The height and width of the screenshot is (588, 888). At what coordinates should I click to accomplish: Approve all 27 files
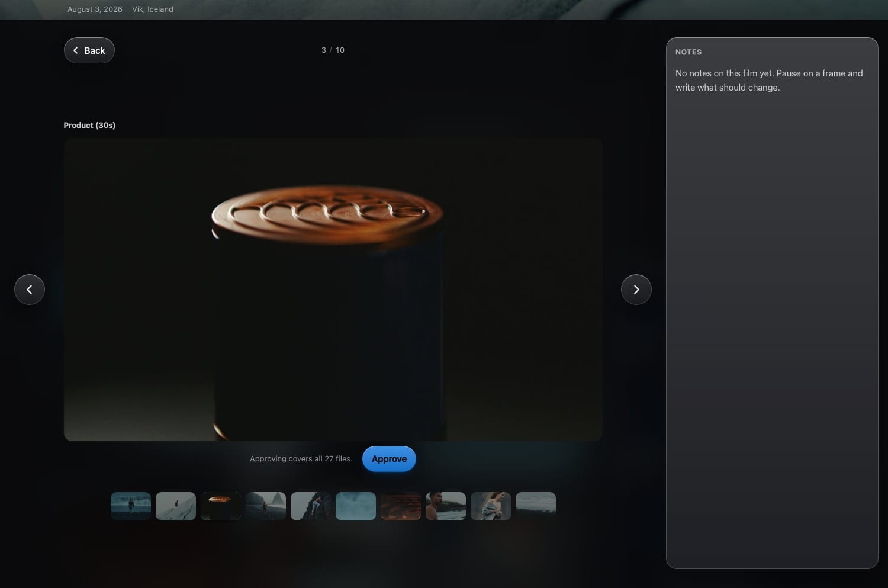pos(389,459)
